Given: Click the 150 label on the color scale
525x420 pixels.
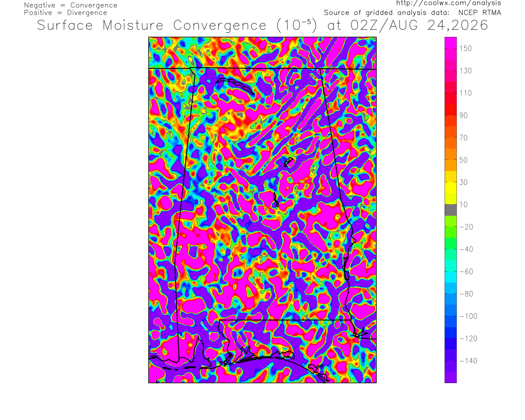Looking at the screenshot, I should click(466, 48).
